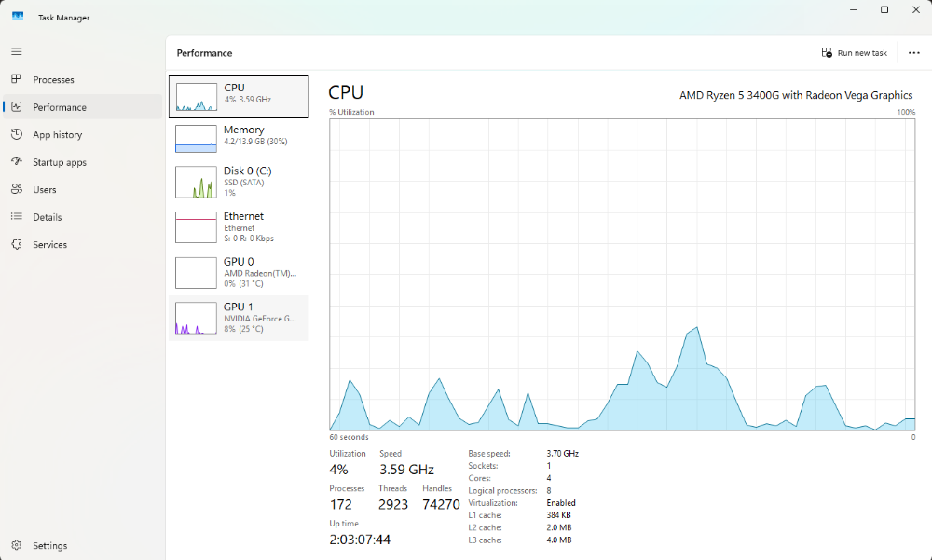Click the main CPU utilization graph
The height and width of the screenshot is (560, 932).
[x=623, y=274]
